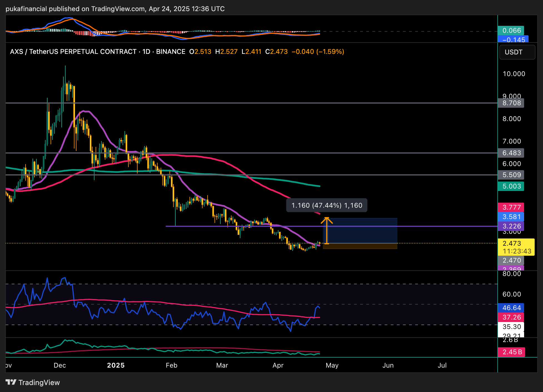Image resolution: width=543 pixels, height=392 pixels.
Task: Select the 2025 label on time axis
Action: 116,365
